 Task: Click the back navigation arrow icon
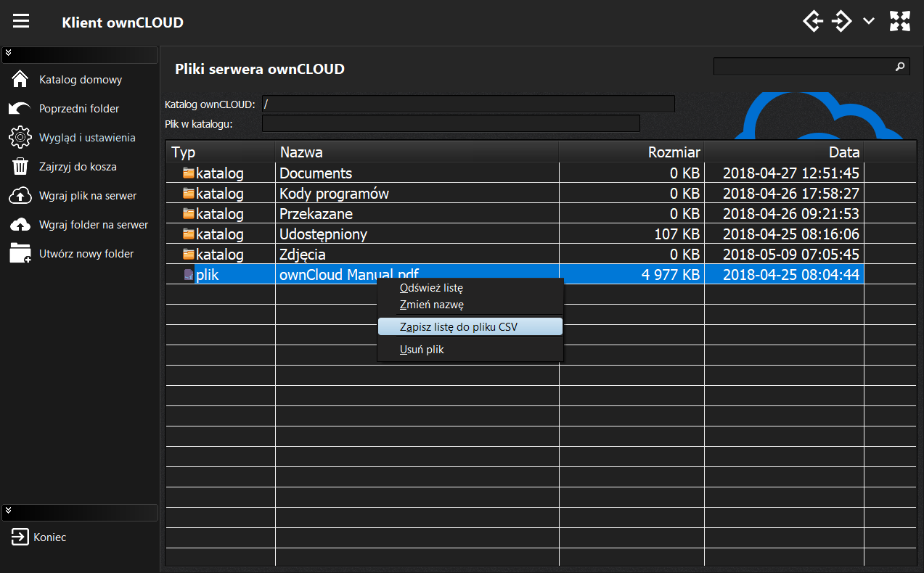(813, 21)
